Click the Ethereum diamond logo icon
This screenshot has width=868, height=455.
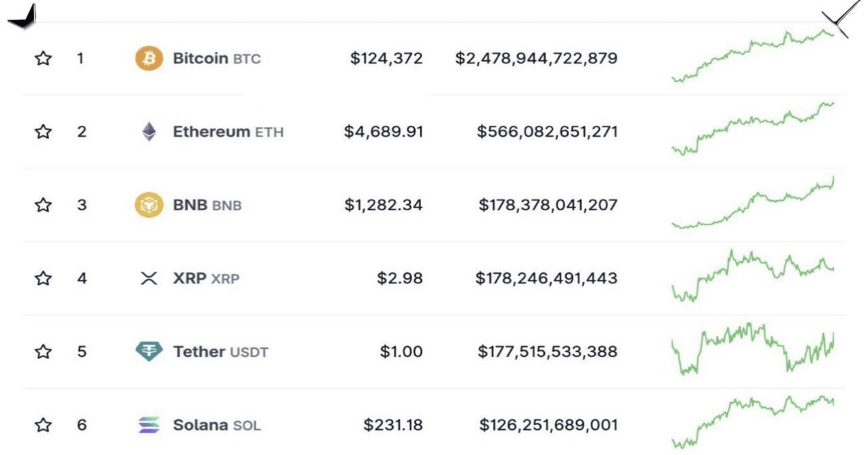click(149, 132)
